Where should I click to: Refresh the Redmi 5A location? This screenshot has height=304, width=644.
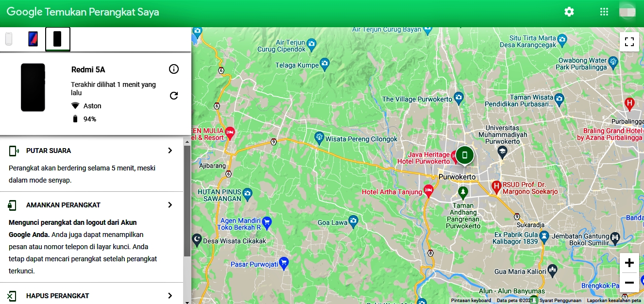(174, 96)
